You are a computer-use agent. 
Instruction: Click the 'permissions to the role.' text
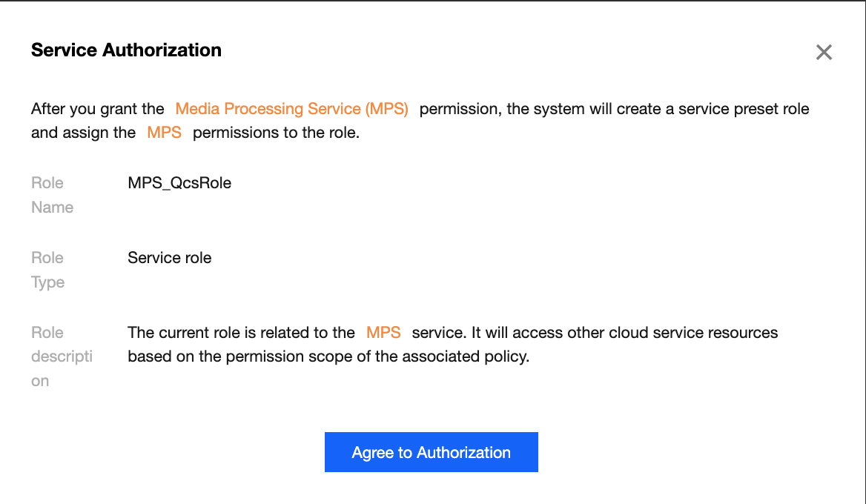pos(276,133)
